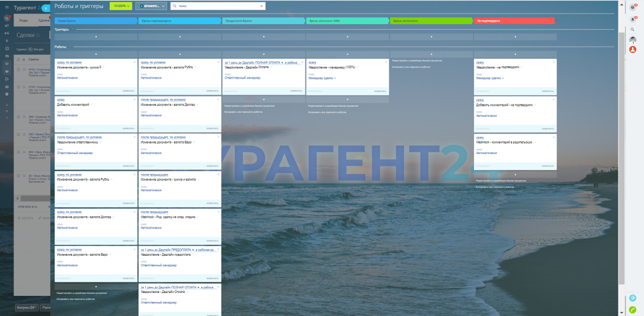The image size is (644, 316).
Task: Open business-process designer link under Бронь исполнена
Action: click(x=417, y=61)
